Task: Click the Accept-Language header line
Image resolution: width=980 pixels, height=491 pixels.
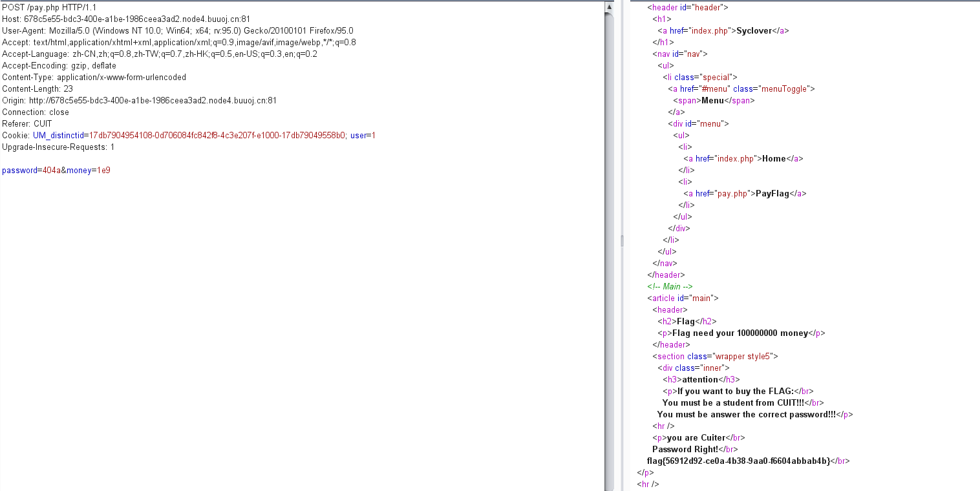Action: 160,54
